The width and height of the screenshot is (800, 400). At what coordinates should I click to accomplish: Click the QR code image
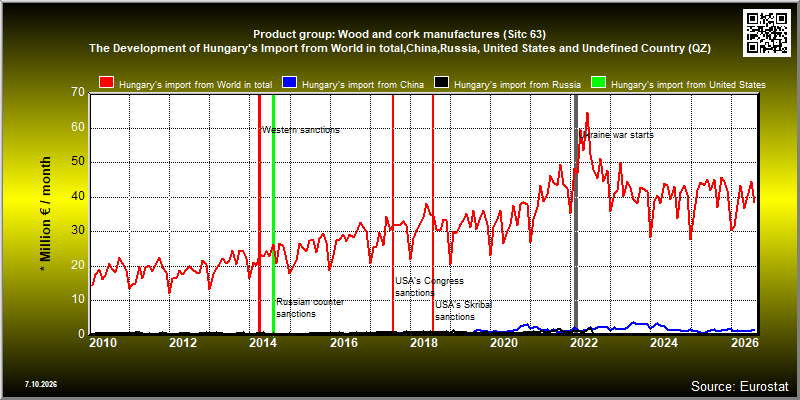767,32
